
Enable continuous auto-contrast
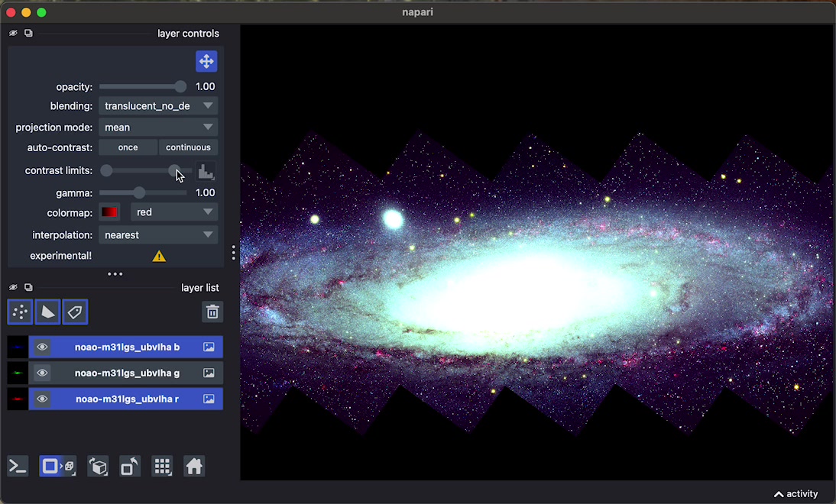click(x=188, y=147)
